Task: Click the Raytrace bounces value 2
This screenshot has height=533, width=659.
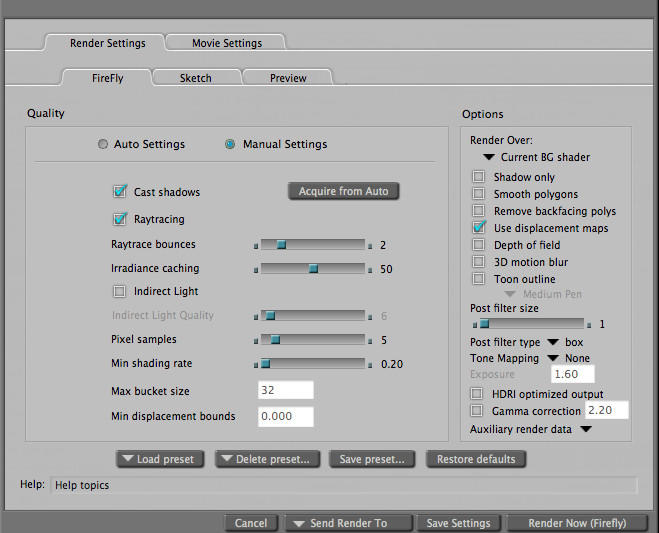Action: pos(383,245)
